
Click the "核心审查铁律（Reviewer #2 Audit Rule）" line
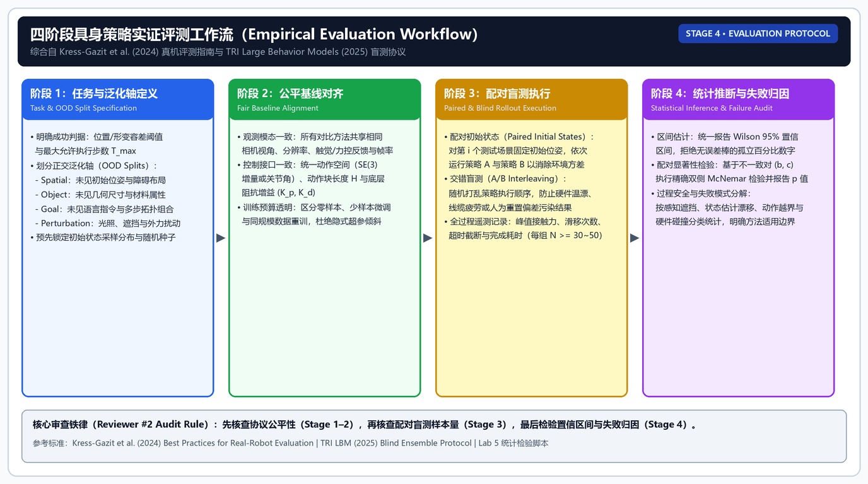pyautogui.click(x=365, y=424)
